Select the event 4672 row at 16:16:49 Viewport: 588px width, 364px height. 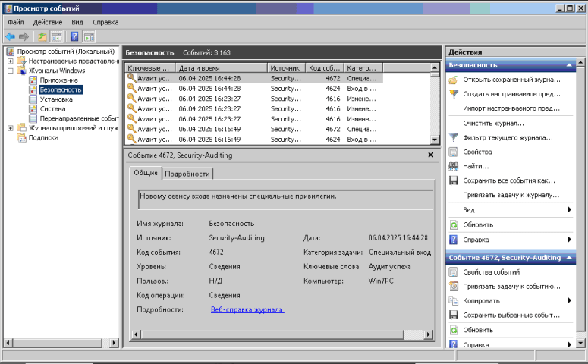pos(253,129)
